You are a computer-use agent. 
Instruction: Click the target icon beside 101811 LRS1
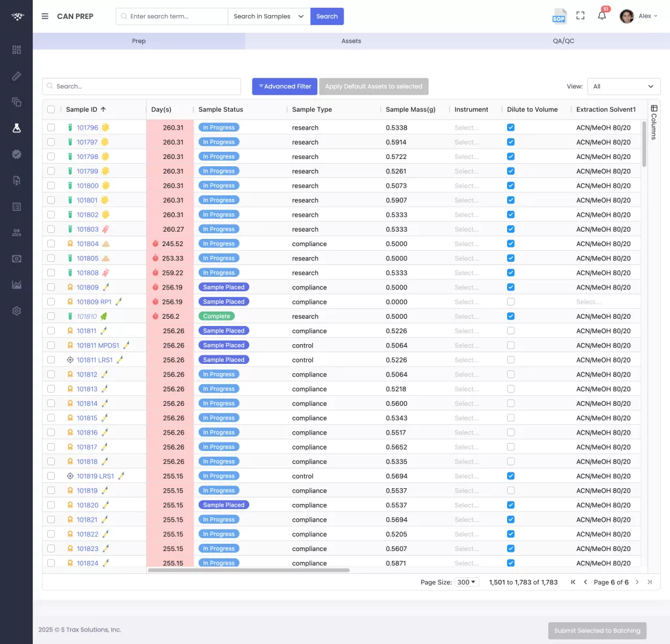(x=70, y=360)
